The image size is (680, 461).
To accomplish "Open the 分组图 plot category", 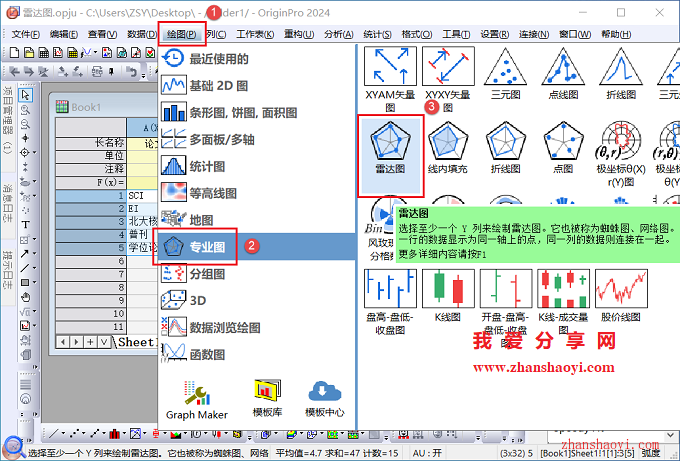I will coord(258,274).
